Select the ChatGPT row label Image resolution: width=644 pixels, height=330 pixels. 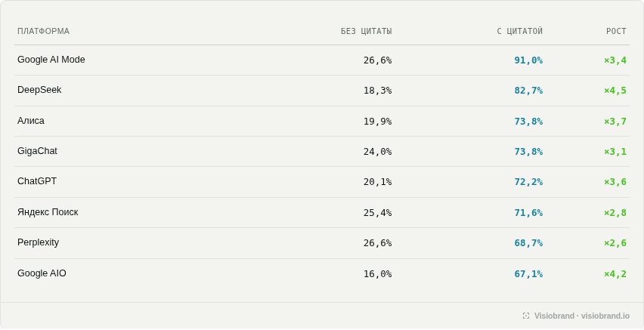[x=37, y=181]
